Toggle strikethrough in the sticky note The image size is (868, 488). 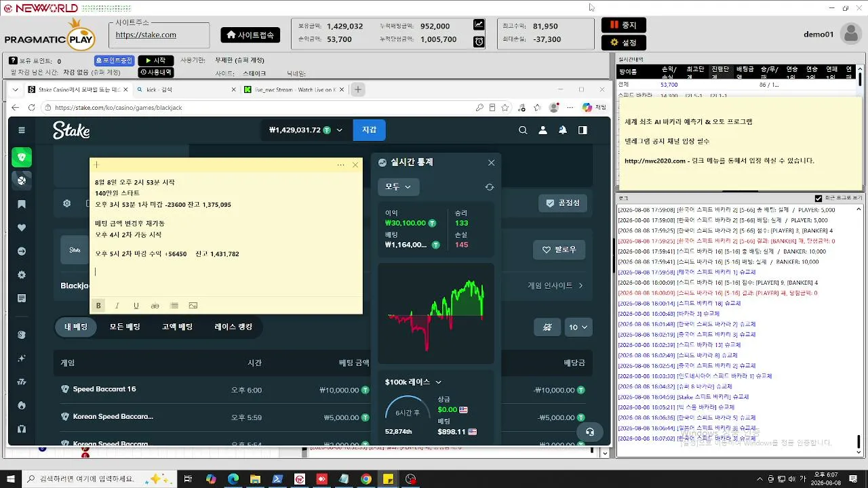point(155,306)
